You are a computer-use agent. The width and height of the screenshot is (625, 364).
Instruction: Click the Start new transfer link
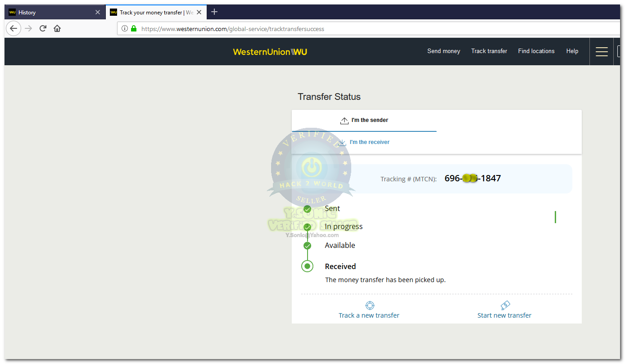[x=504, y=315]
